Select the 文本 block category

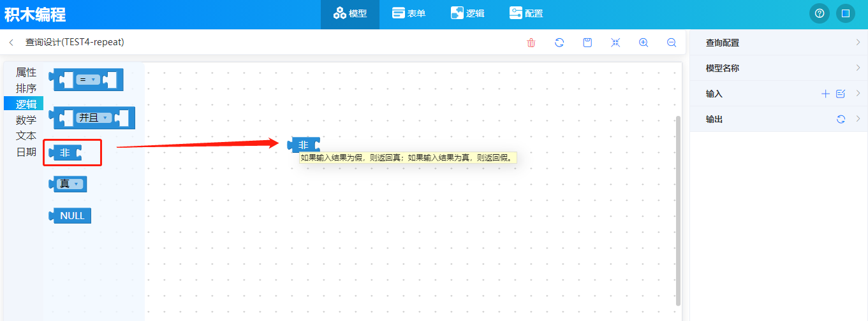[26, 136]
